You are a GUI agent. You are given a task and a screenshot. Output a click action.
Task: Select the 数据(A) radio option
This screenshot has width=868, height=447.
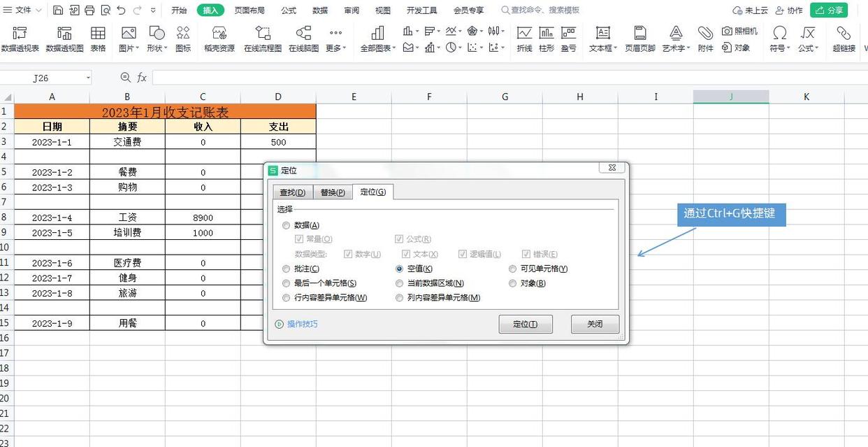[x=301, y=225]
